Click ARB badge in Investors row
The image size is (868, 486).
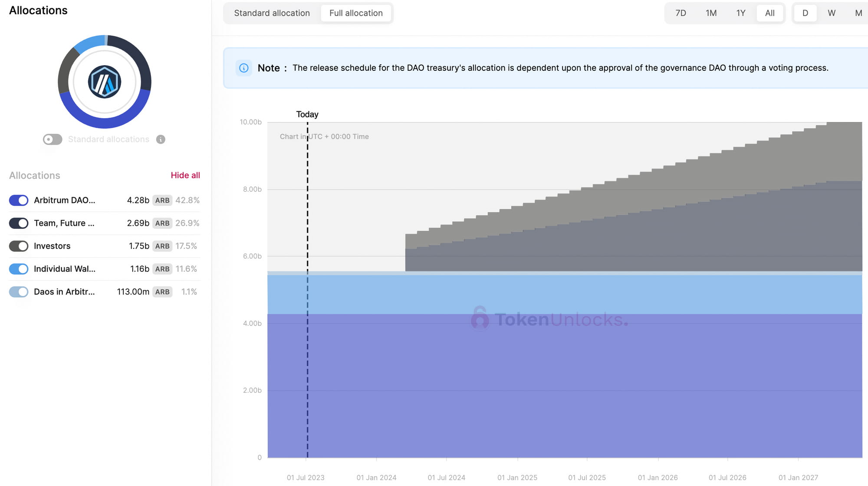tap(162, 246)
